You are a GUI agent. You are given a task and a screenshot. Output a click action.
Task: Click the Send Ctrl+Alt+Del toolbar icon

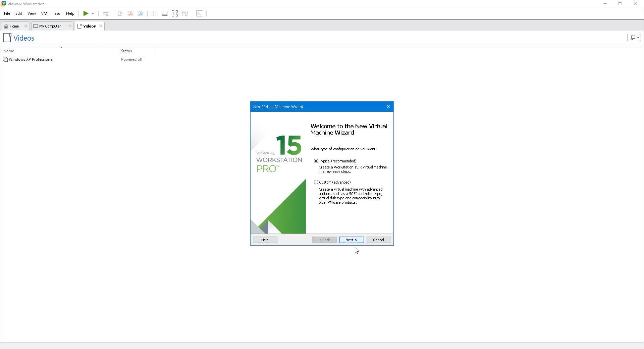(106, 13)
